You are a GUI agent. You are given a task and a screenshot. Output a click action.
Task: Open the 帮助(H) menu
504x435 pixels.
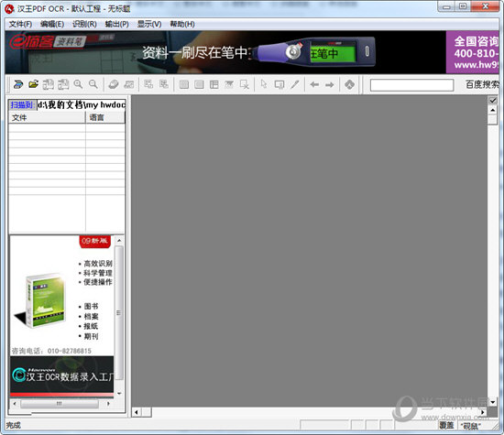point(182,24)
